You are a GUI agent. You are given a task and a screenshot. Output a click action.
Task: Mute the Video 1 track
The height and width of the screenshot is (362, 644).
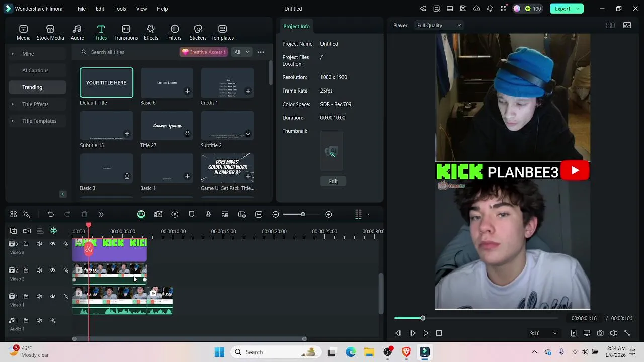click(39, 296)
